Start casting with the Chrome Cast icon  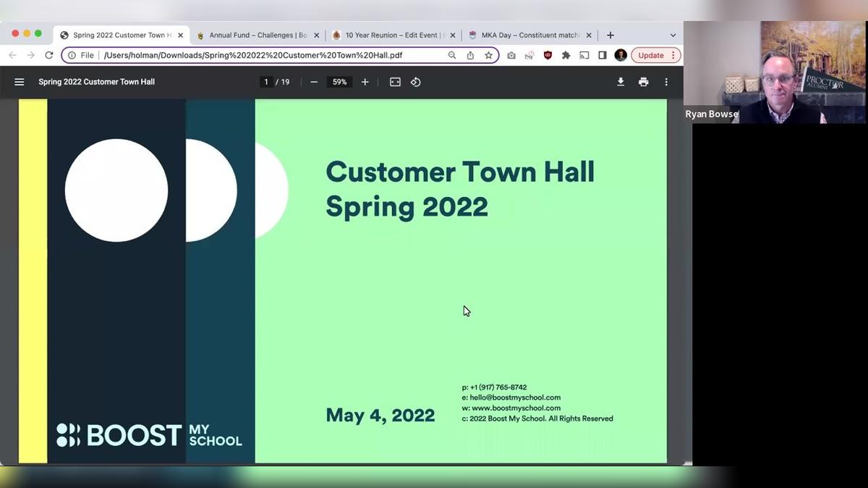(x=584, y=55)
